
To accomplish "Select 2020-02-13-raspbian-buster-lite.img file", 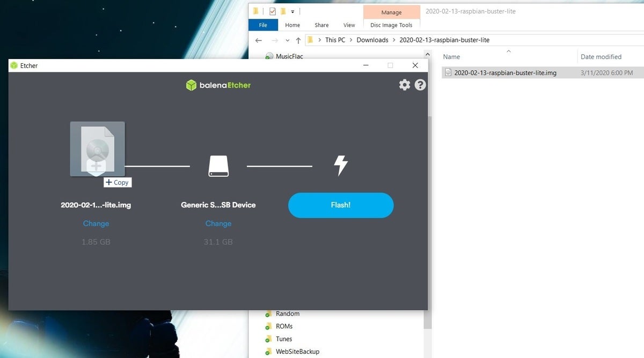I will tap(505, 72).
